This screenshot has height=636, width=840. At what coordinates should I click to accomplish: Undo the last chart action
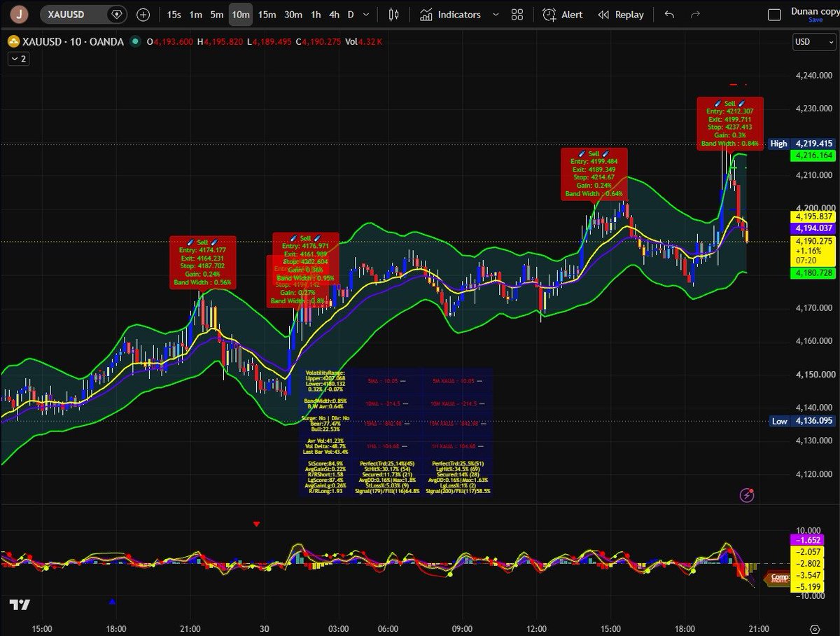pos(669,14)
